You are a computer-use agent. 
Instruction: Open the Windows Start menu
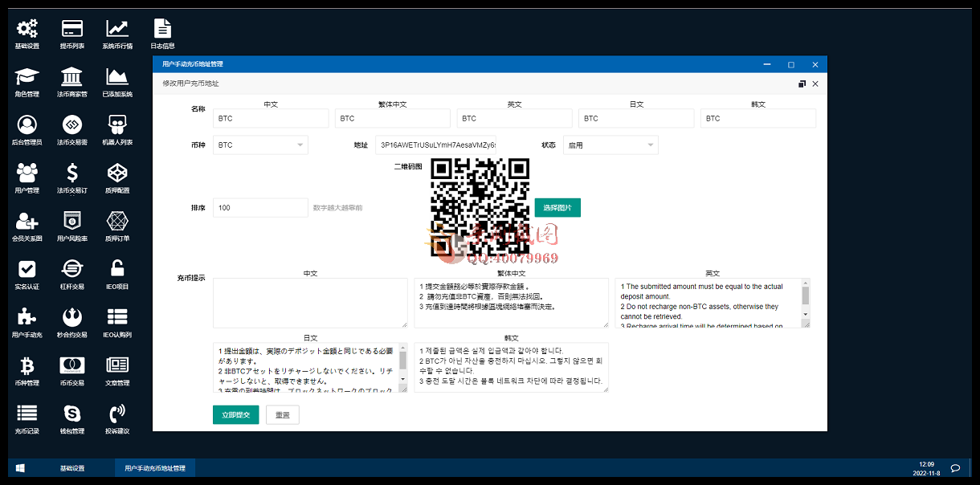19,468
